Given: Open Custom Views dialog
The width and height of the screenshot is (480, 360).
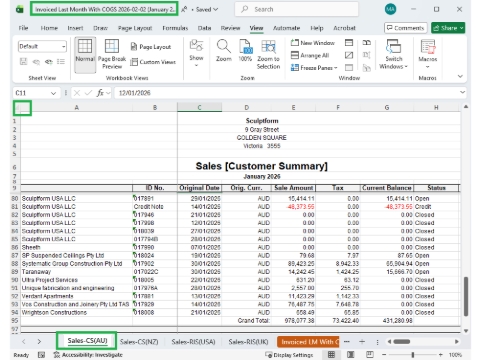Looking at the screenshot, I should 153,62.
